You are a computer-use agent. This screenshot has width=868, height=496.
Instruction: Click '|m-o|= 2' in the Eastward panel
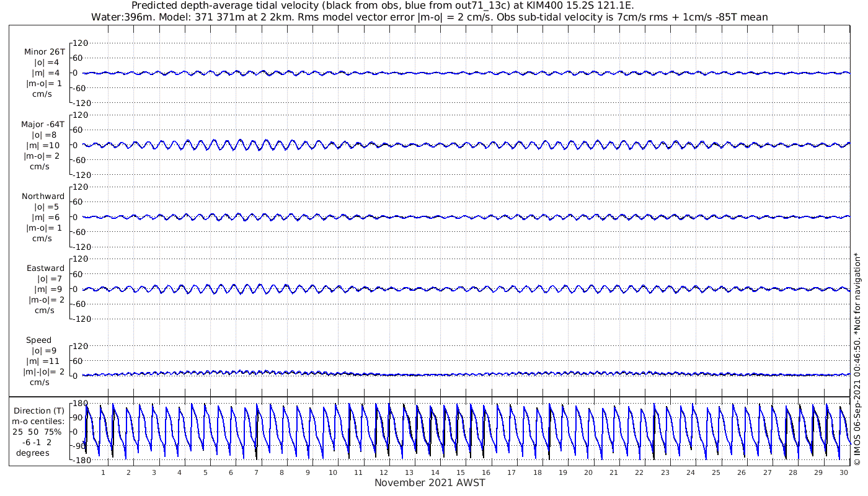46,300
